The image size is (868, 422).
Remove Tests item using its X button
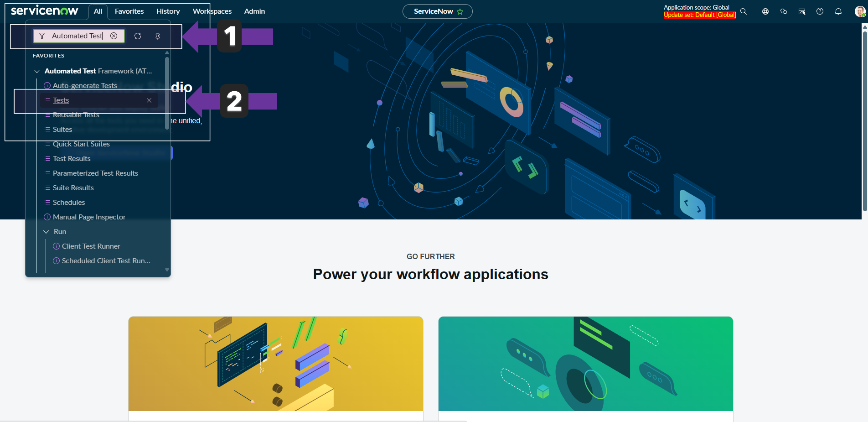coord(149,100)
